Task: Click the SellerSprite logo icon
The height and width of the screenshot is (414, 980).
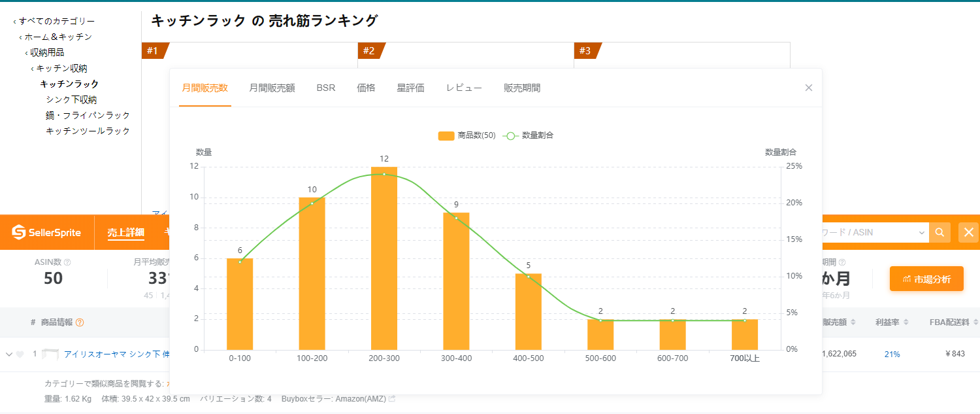Action: click(18, 232)
